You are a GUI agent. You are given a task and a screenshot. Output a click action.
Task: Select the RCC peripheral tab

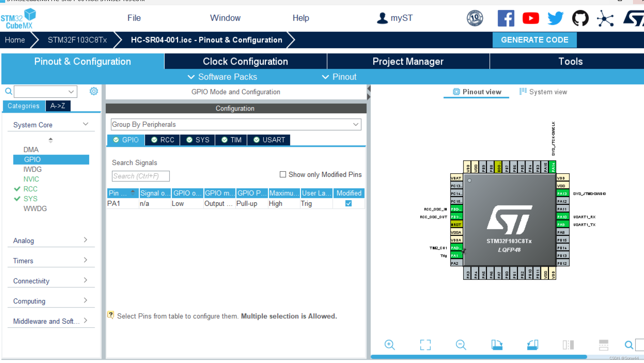tap(163, 140)
